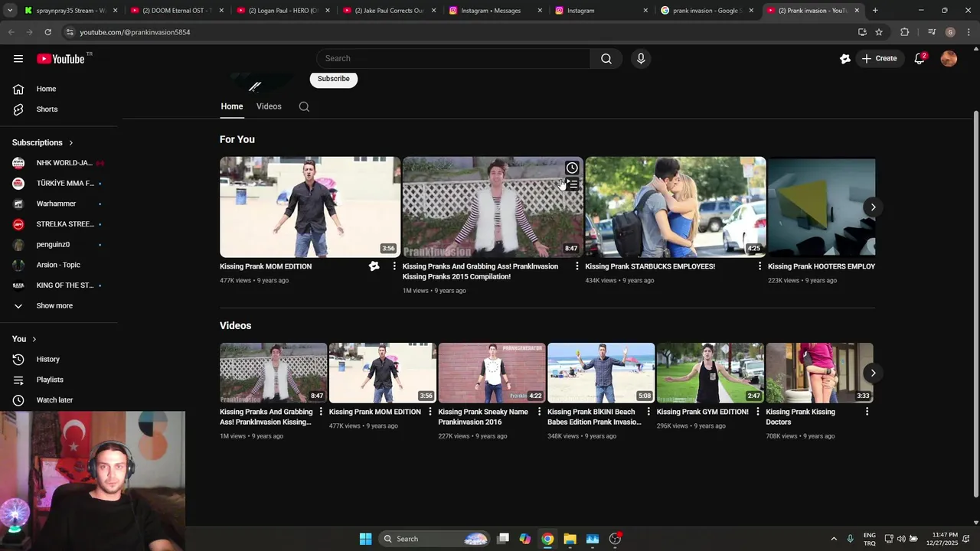Click Kissing Prank GYM EDITION! title
The image size is (980, 551).
click(x=702, y=412)
